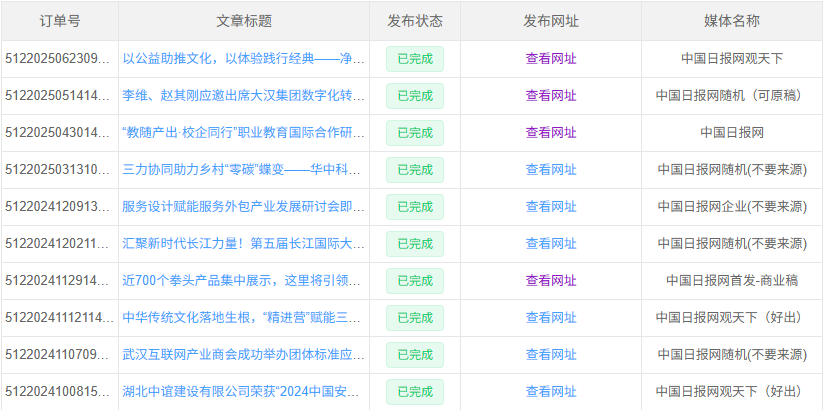Select order number 5122024100815

tap(59, 392)
